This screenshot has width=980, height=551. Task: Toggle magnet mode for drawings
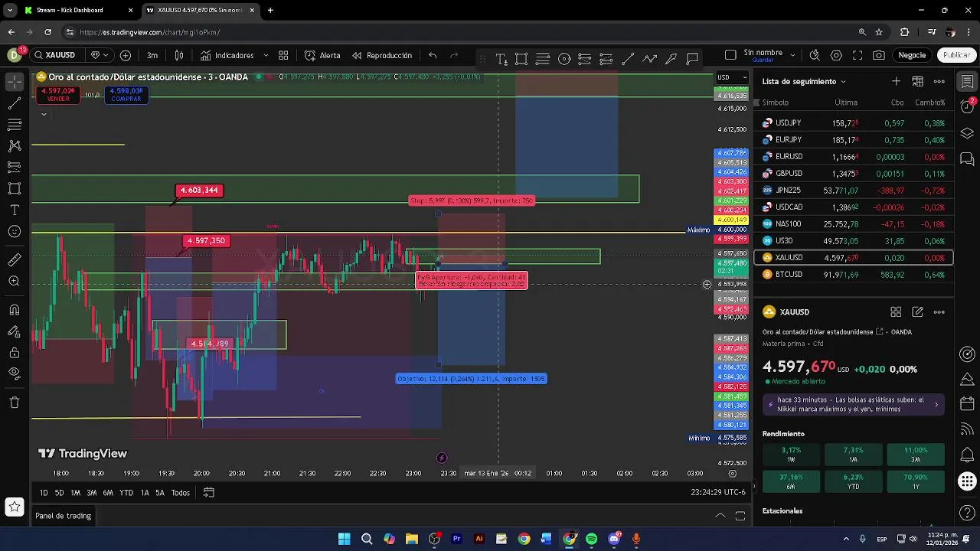15,310
